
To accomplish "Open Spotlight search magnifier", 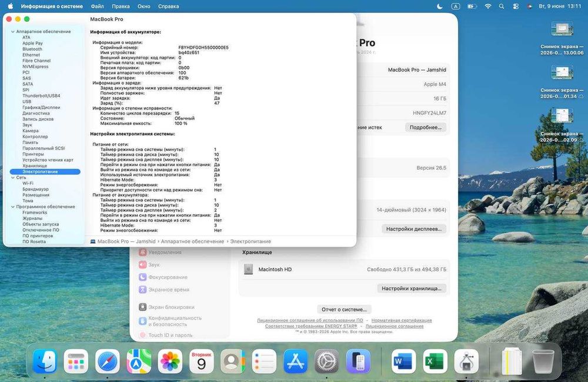I will pyautogui.click(x=502, y=6).
